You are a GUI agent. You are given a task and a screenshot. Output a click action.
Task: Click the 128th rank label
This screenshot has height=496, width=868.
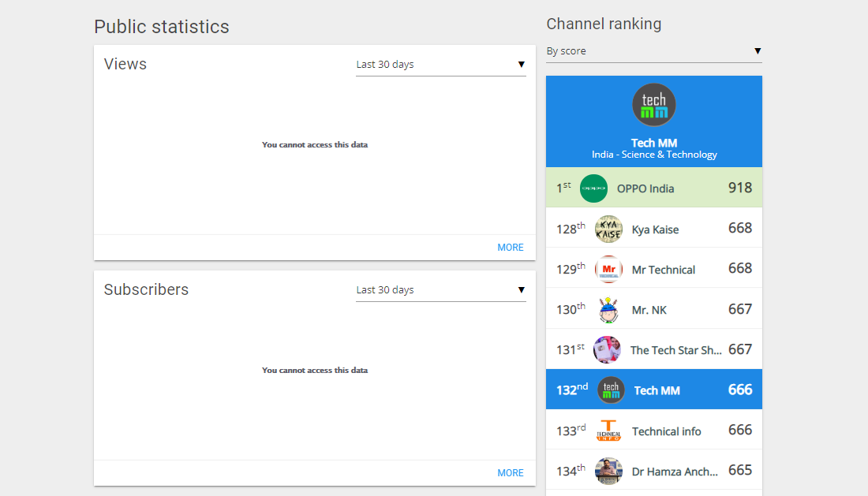point(571,228)
